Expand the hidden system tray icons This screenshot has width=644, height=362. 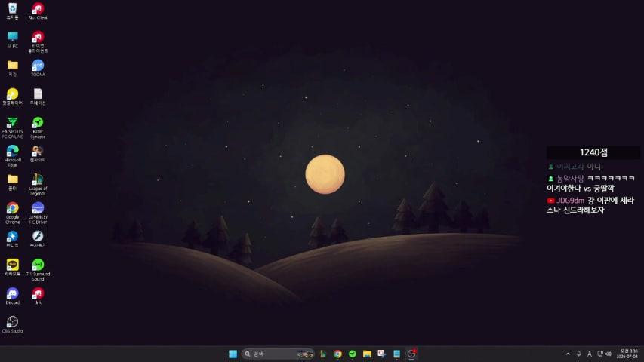[x=568, y=354]
